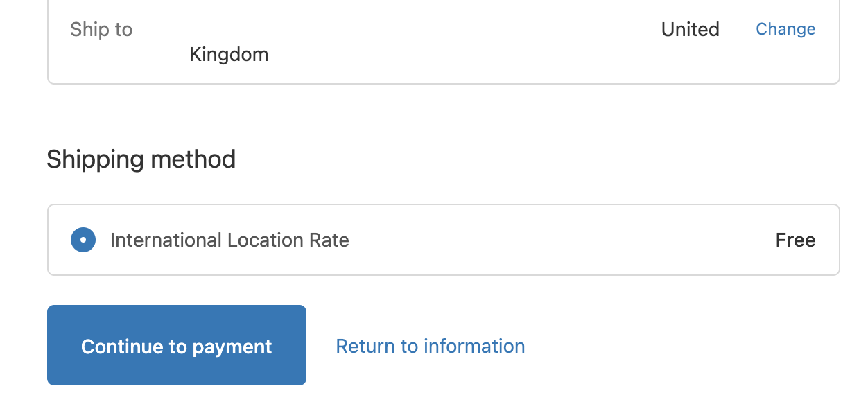Click the word payment on the blue button
The width and height of the screenshot is (868, 420).
(x=232, y=347)
